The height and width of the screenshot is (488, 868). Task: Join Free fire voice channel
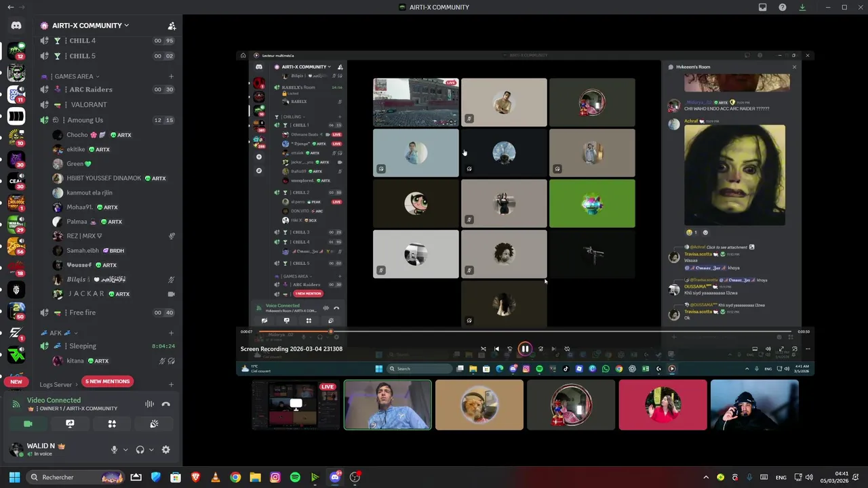pos(107,312)
